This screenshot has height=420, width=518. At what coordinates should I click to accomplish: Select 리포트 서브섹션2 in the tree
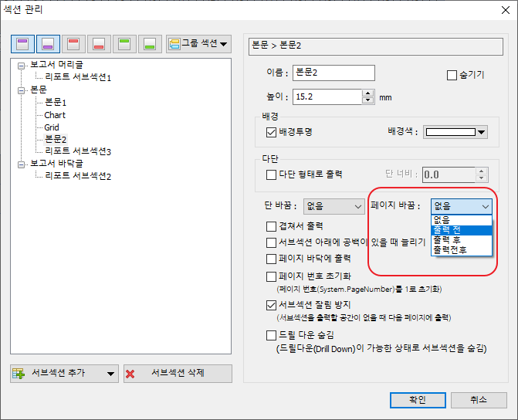click(78, 176)
